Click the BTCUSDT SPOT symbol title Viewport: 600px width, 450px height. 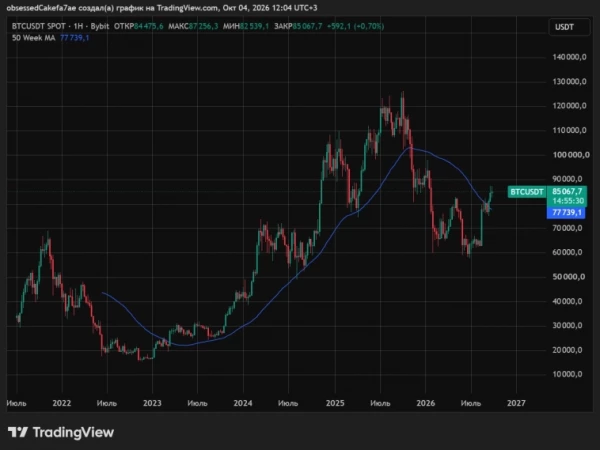point(39,26)
